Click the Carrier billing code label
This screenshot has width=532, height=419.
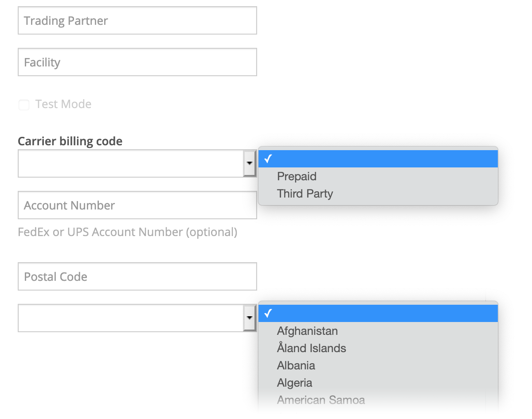click(x=70, y=141)
